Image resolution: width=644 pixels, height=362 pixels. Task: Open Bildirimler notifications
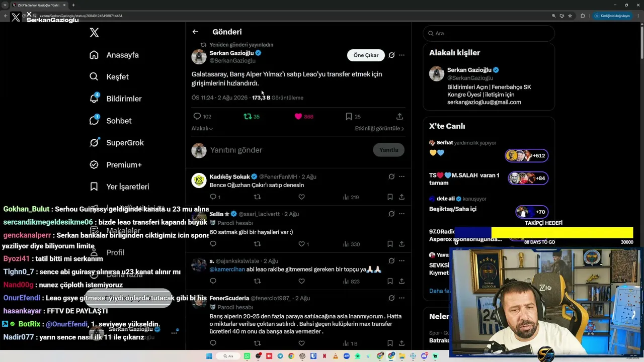point(115,99)
